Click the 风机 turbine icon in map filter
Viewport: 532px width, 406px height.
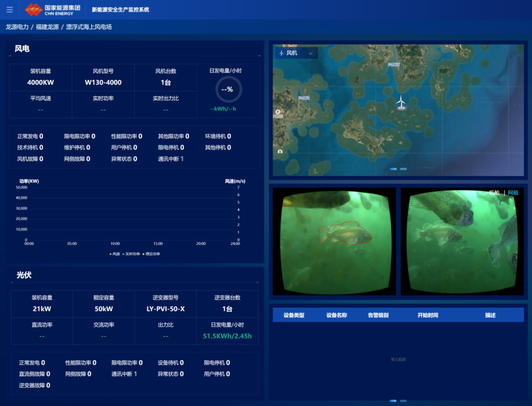pos(282,53)
